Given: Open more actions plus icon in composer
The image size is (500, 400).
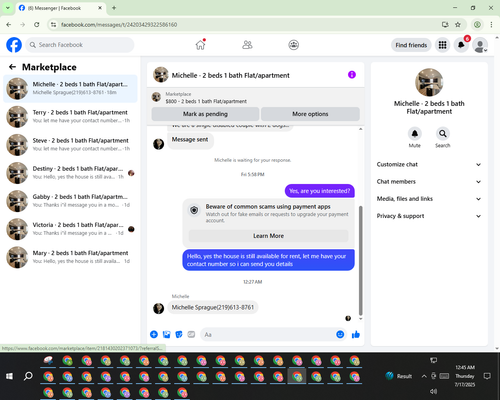Looking at the screenshot, I should pyautogui.click(x=154, y=334).
